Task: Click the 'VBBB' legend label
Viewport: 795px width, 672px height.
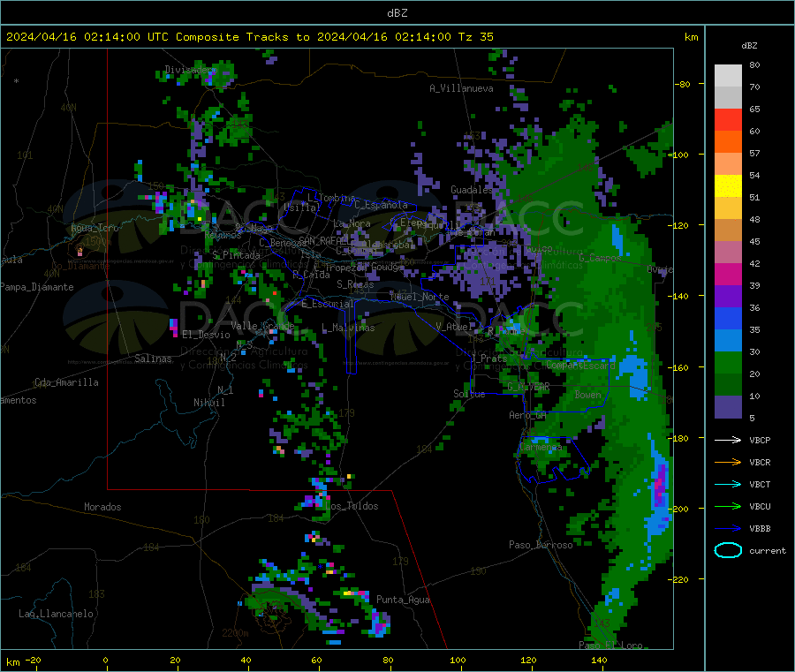Action: (x=760, y=528)
